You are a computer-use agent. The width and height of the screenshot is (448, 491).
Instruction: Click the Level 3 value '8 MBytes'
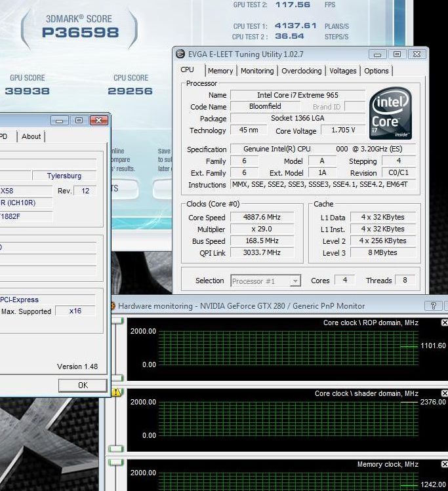[x=383, y=252]
